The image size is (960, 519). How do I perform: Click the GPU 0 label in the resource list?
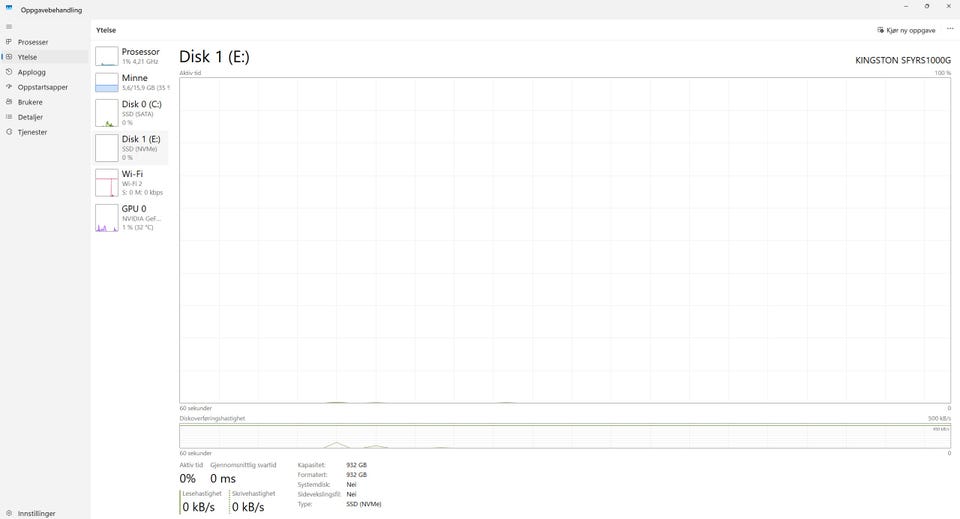point(134,209)
